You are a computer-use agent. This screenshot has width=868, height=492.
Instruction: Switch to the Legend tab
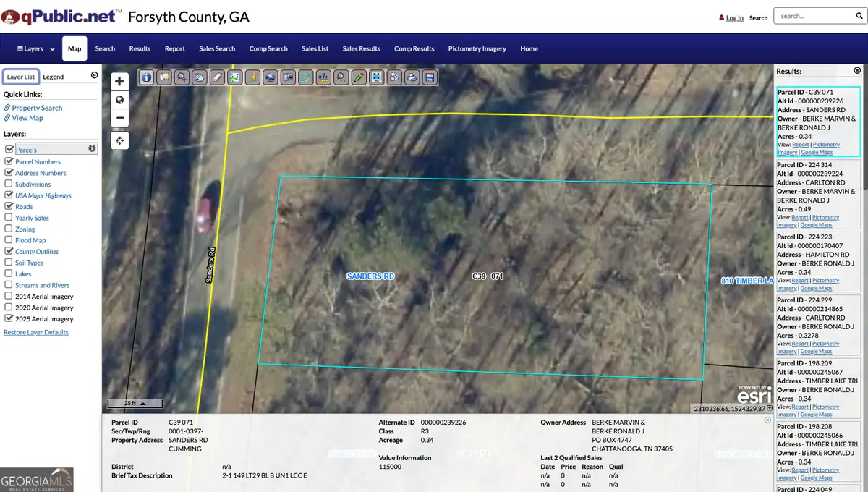(x=53, y=76)
